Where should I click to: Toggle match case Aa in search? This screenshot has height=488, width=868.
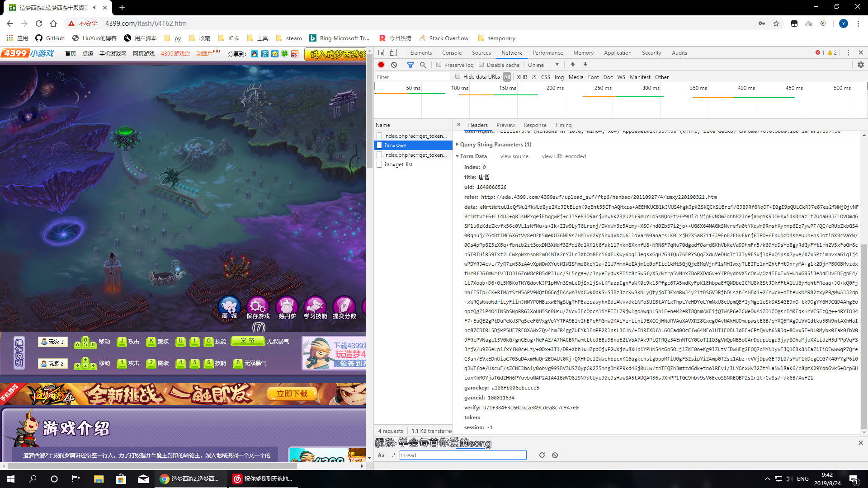pyautogui.click(x=381, y=455)
